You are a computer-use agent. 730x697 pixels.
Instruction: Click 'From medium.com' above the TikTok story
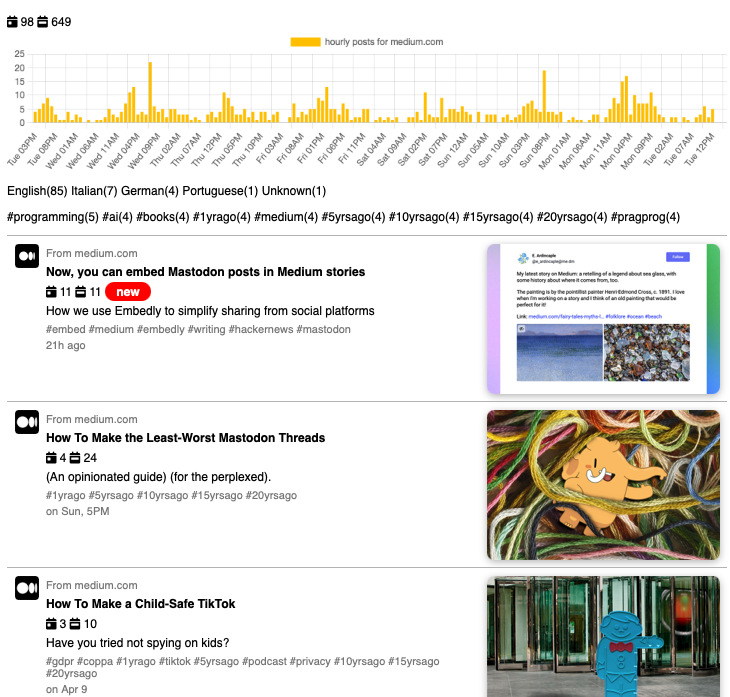92,586
